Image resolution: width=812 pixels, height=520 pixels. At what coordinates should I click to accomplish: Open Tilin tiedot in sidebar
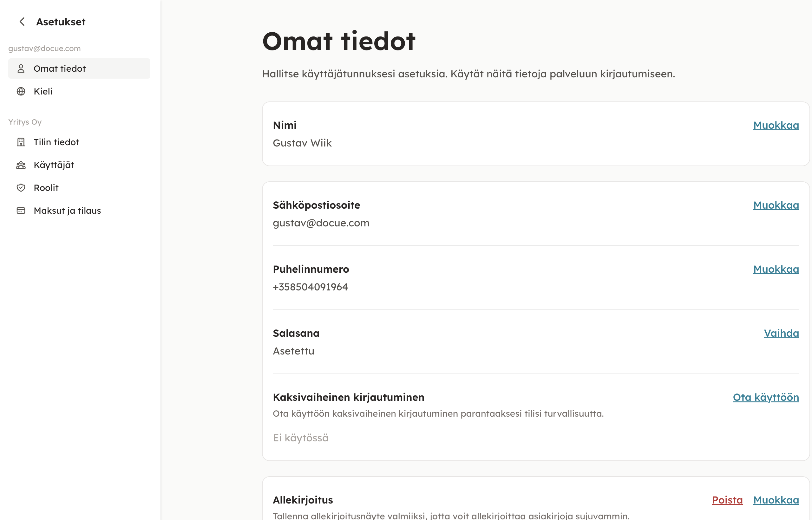point(56,142)
